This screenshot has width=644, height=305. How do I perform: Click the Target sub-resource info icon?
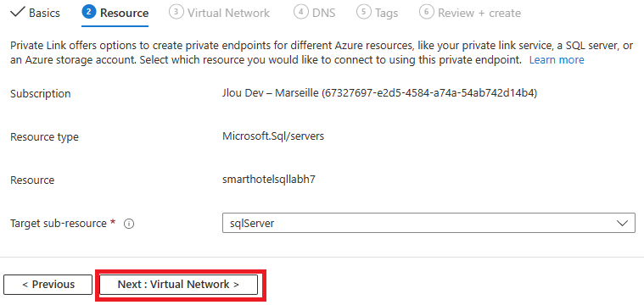coord(129,224)
